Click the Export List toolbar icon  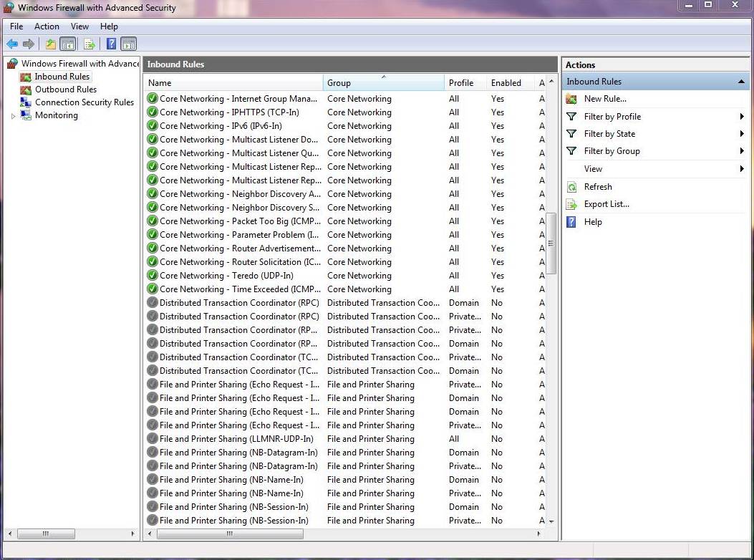(90, 44)
